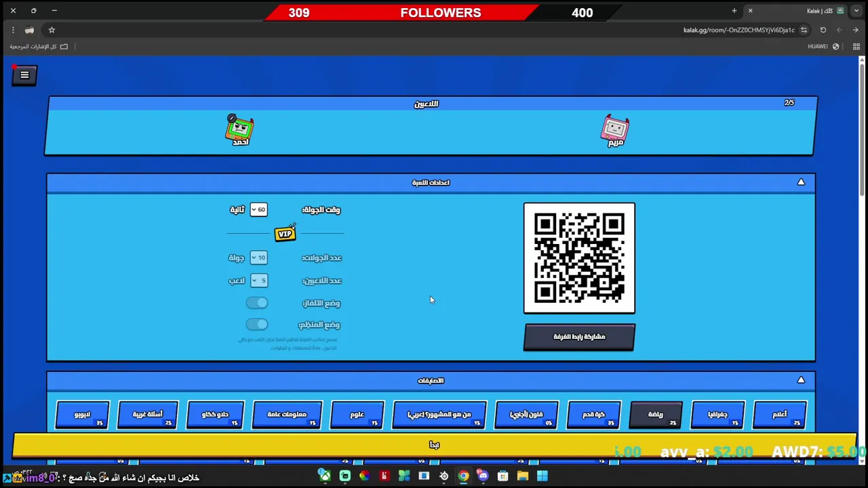Select the علوم category
868x488 pixels.
pos(357,415)
